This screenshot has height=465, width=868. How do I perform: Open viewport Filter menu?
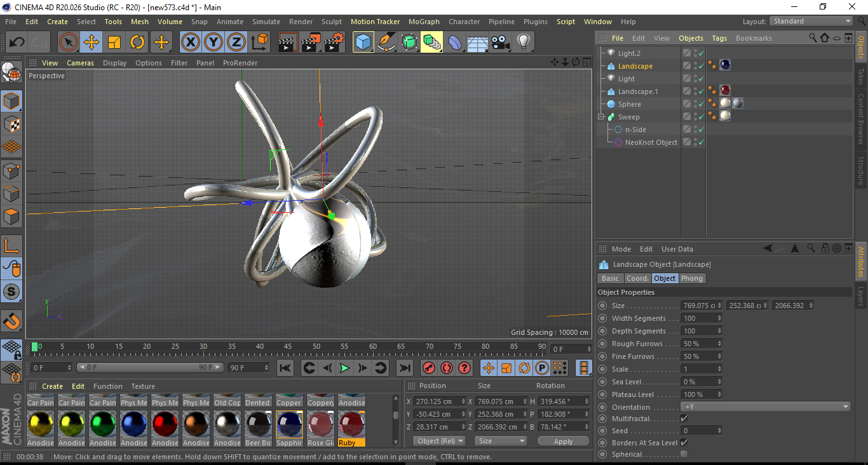coord(179,63)
